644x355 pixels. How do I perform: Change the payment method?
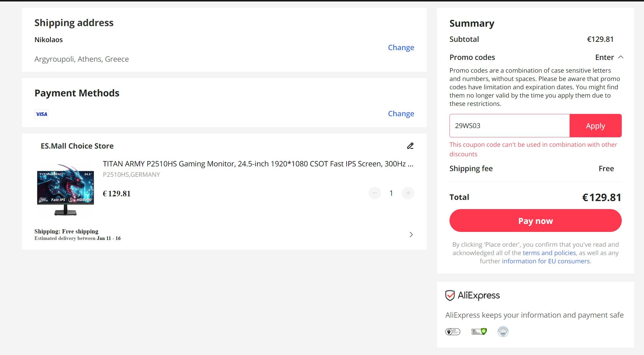click(401, 114)
